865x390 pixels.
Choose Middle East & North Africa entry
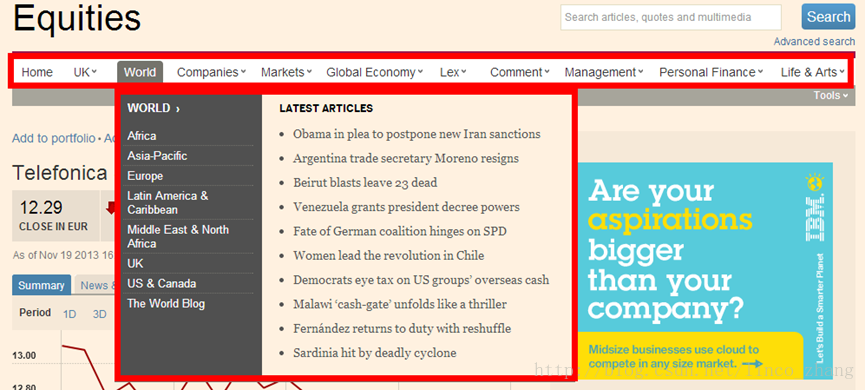pos(178,237)
